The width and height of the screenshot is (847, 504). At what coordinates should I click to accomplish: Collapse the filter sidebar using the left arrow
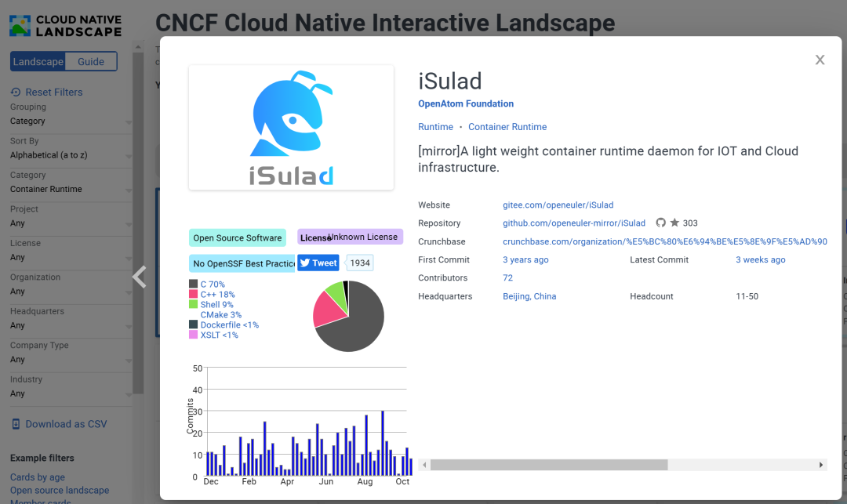[139, 277]
